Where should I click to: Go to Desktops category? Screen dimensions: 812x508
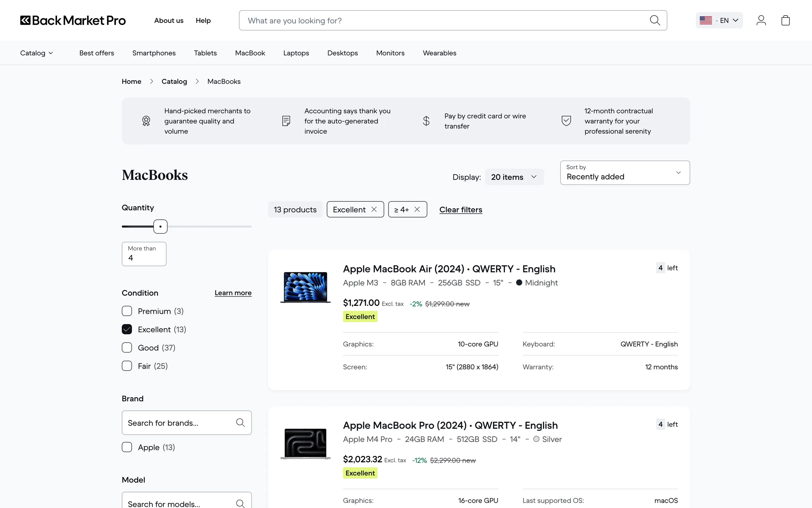343,53
